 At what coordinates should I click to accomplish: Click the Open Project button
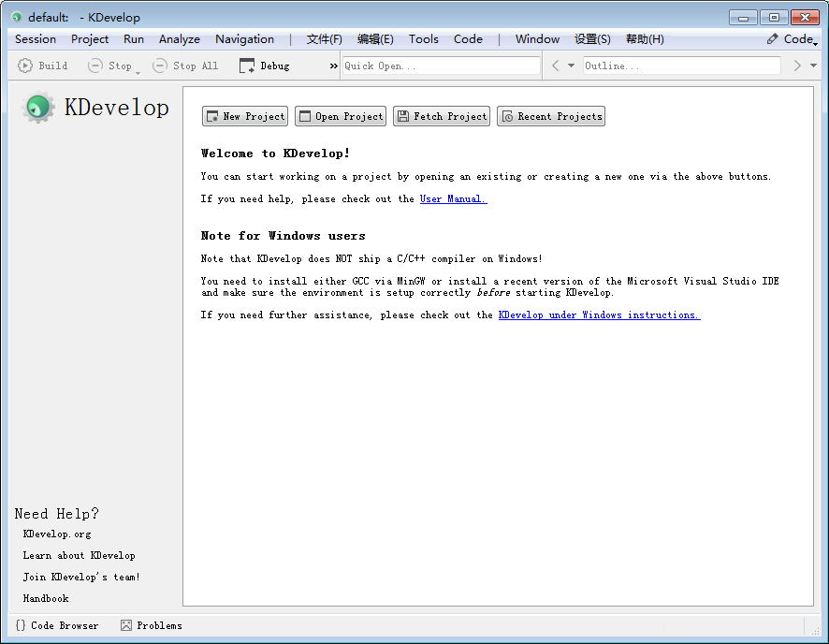(341, 116)
